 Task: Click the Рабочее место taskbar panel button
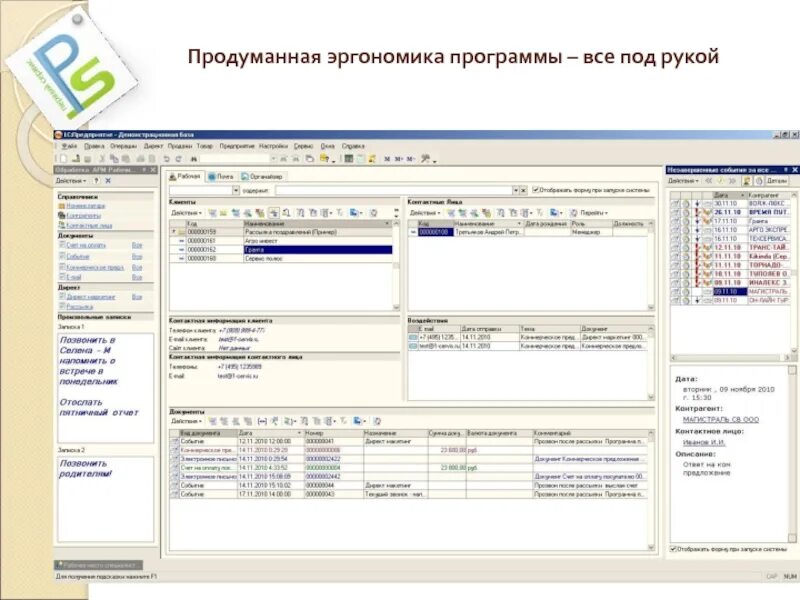(98, 565)
